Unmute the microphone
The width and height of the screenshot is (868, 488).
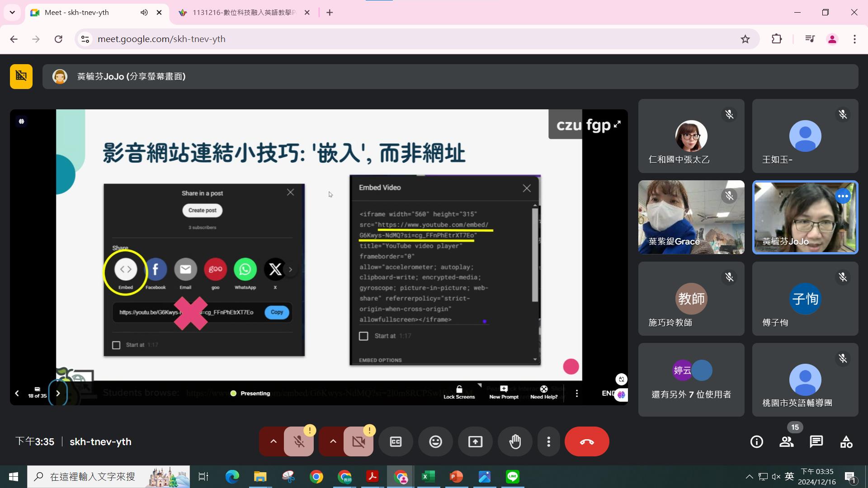[299, 441]
